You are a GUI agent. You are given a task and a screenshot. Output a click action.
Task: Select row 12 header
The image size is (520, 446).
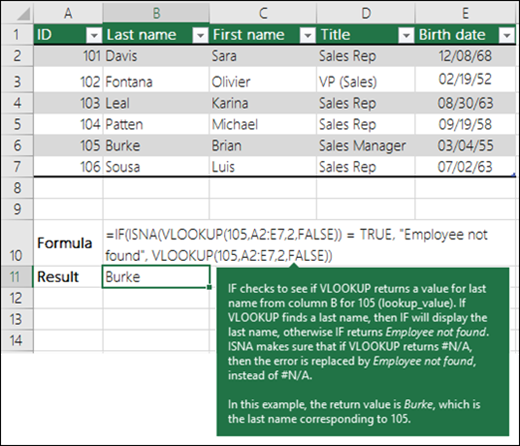(17, 298)
